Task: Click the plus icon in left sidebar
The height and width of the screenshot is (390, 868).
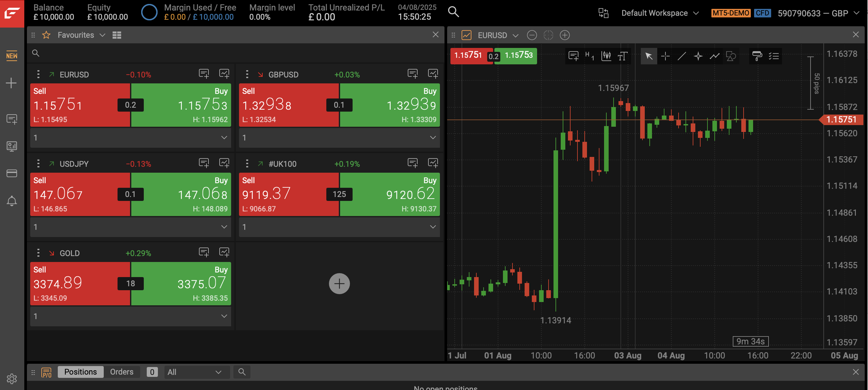Action: click(11, 83)
